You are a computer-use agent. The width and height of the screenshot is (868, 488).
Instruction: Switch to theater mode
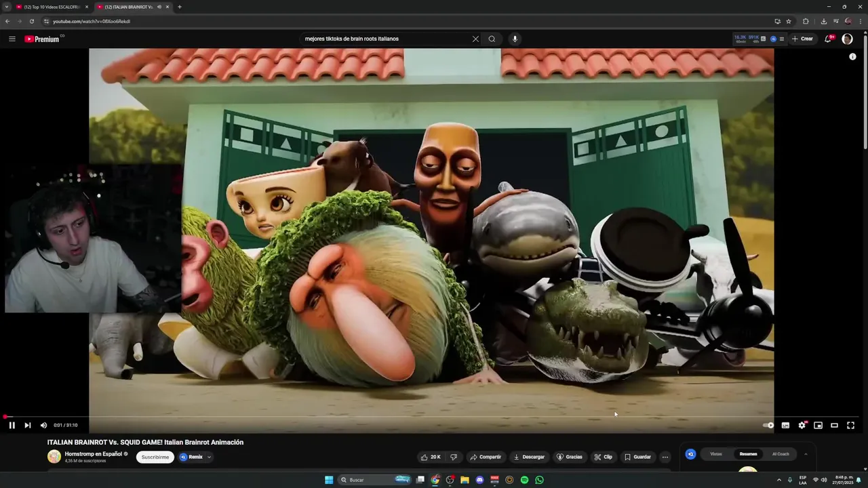point(834,425)
